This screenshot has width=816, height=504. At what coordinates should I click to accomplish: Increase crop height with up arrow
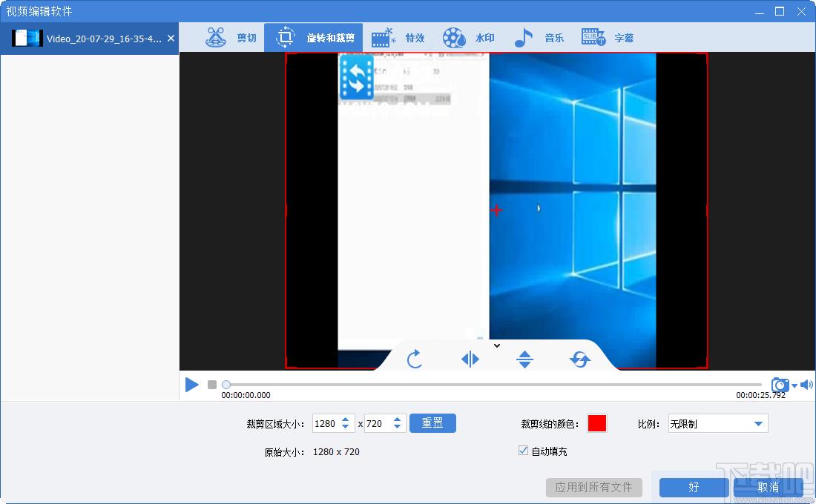click(397, 420)
